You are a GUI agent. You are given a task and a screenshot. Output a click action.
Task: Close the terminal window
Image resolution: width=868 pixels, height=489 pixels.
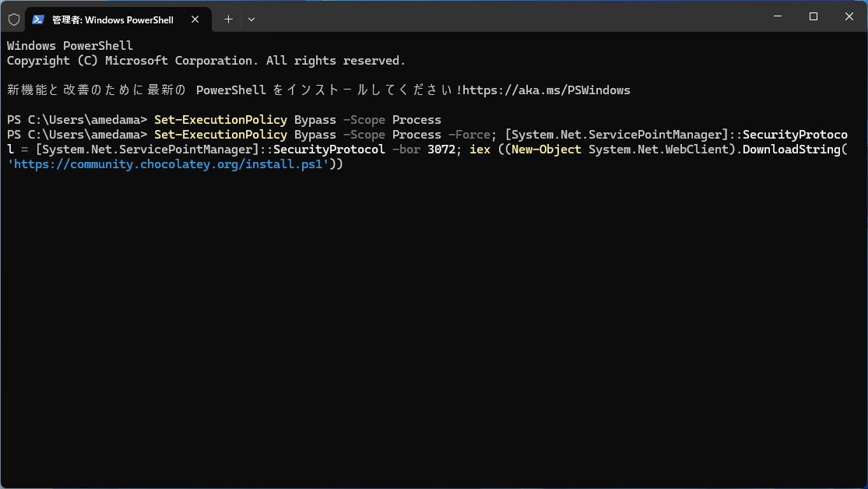pyautogui.click(x=849, y=16)
